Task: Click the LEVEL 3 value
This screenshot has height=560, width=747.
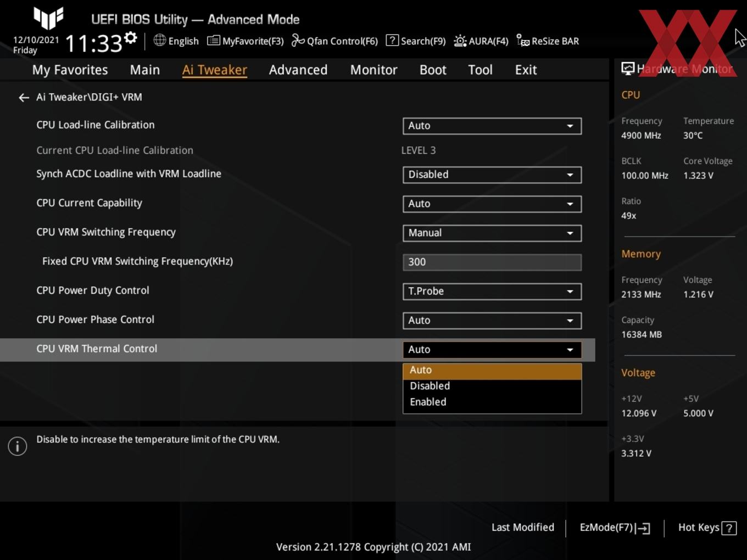Action: 419,150
